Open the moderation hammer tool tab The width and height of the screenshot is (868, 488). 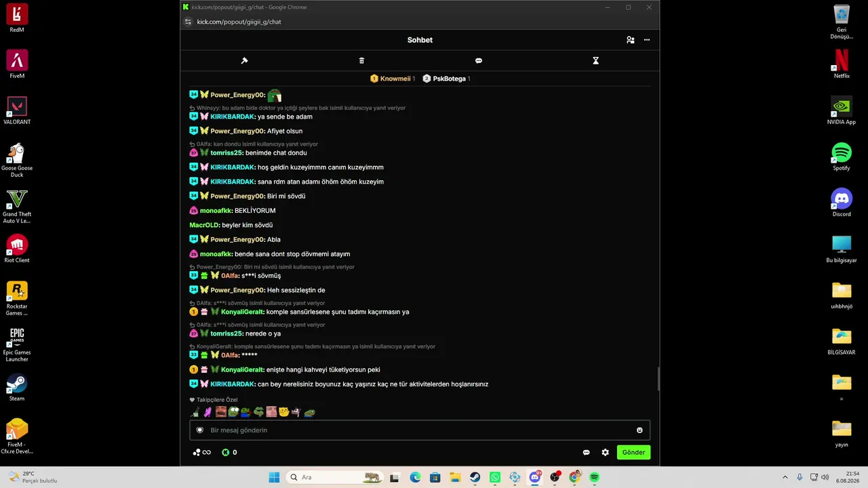click(244, 60)
